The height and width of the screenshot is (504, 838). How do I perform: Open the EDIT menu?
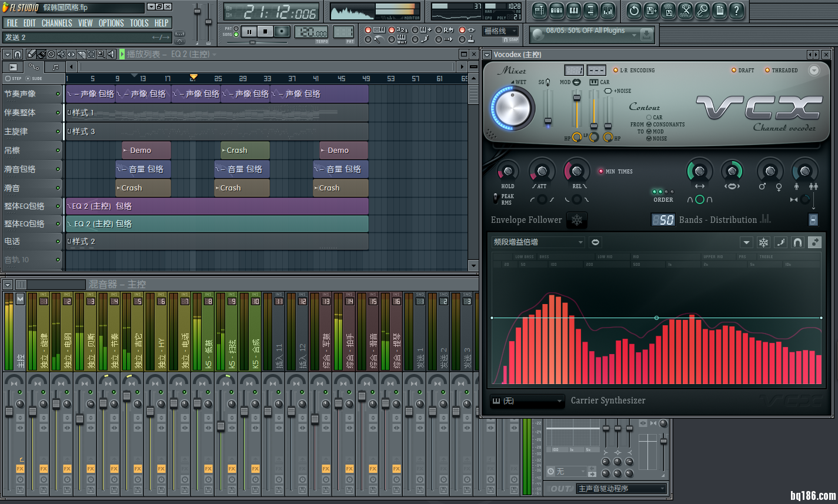coord(29,23)
